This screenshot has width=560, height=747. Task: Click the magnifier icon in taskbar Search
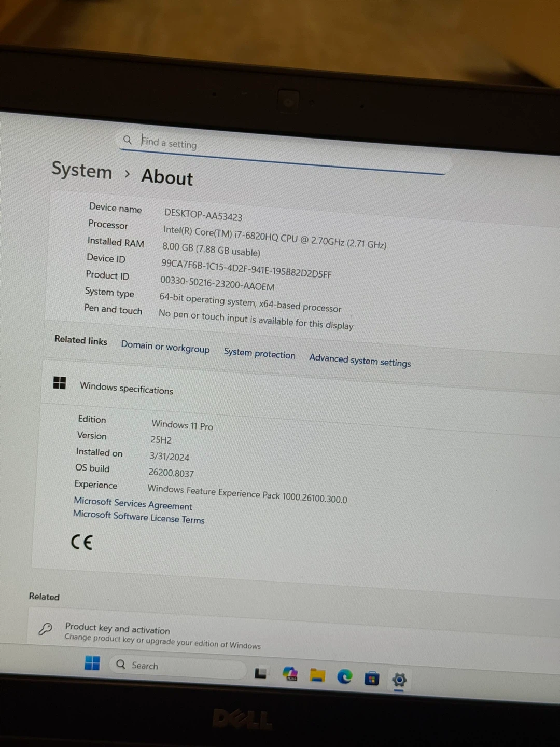pos(121,664)
